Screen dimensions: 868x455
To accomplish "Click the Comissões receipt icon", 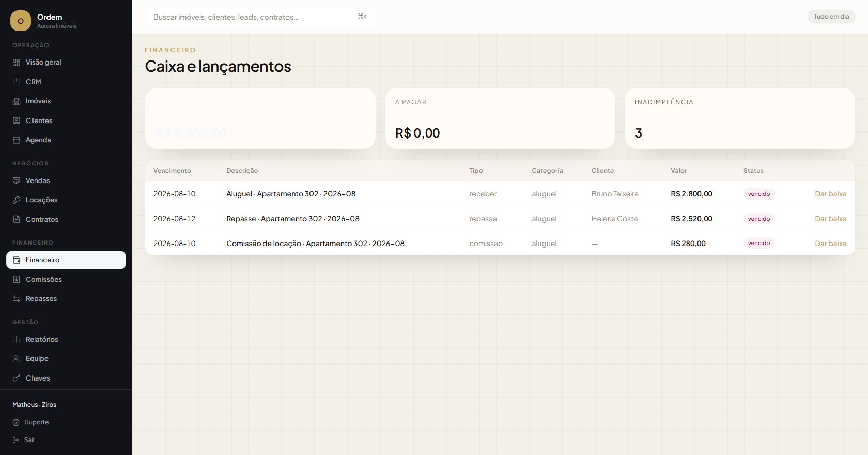I will [x=17, y=279].
